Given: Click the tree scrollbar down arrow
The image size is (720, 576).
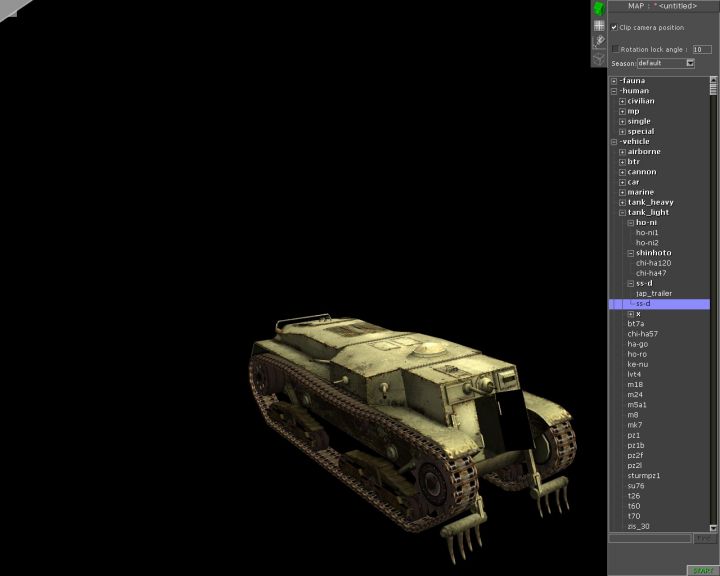Looking at the screenshot, I should click(x=714, y=527).
